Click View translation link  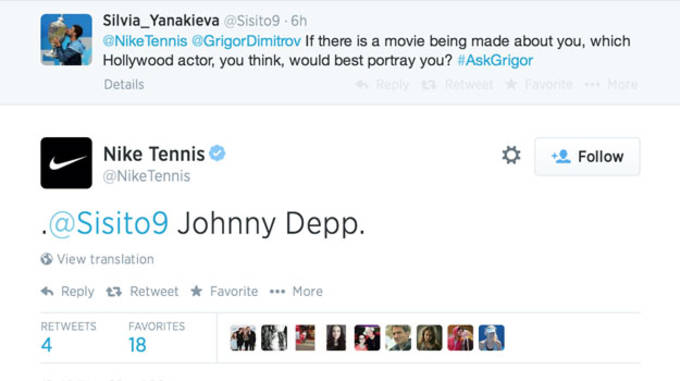(98, 259)
